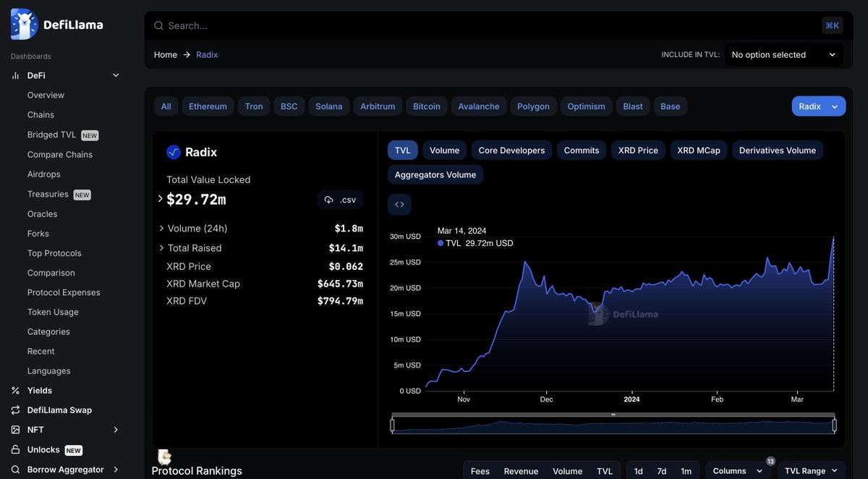
Task: Select the Solana chain tab
Action: click(329, 106)
